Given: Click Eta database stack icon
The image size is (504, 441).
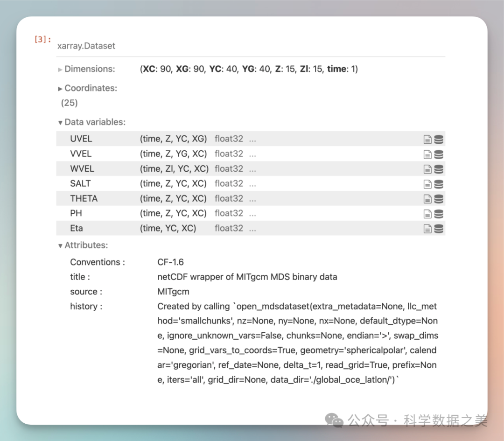Looking at the screenshot, I should point(439,229).
